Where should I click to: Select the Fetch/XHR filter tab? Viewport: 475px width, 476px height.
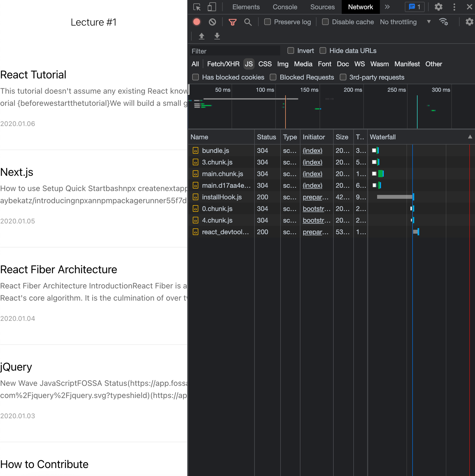[223, 64]
